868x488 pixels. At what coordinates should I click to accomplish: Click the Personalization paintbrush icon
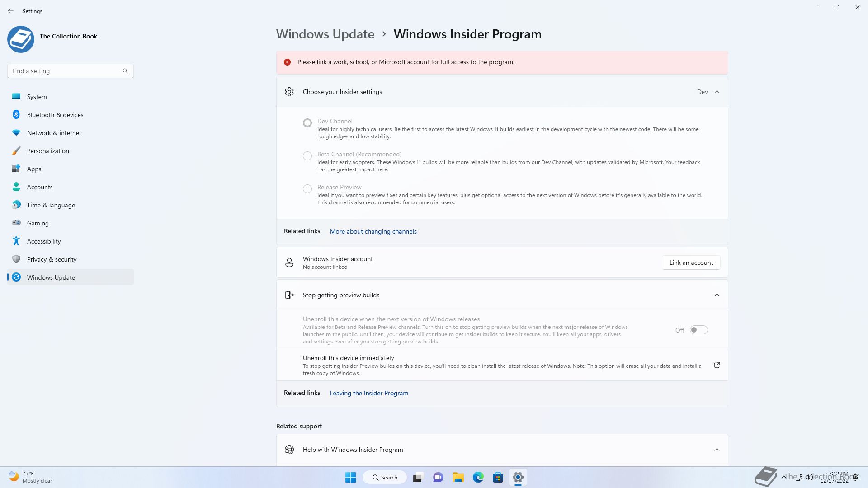[x=16, y=150]
